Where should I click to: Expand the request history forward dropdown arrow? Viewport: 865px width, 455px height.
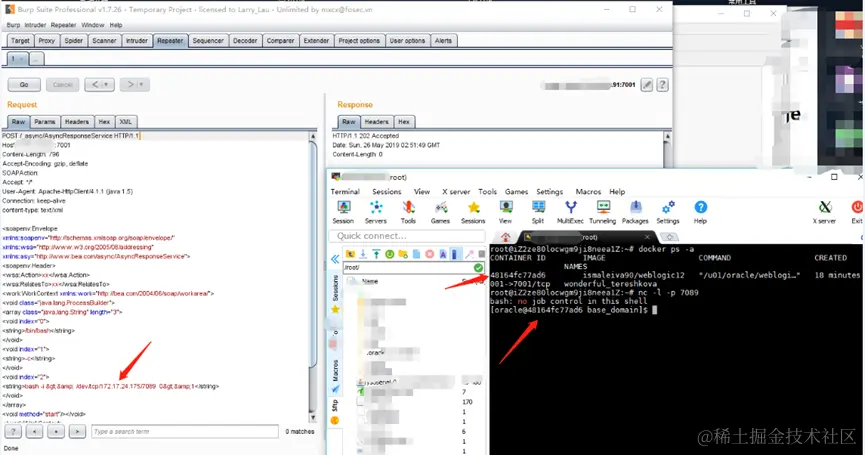[x=141, y=84]
